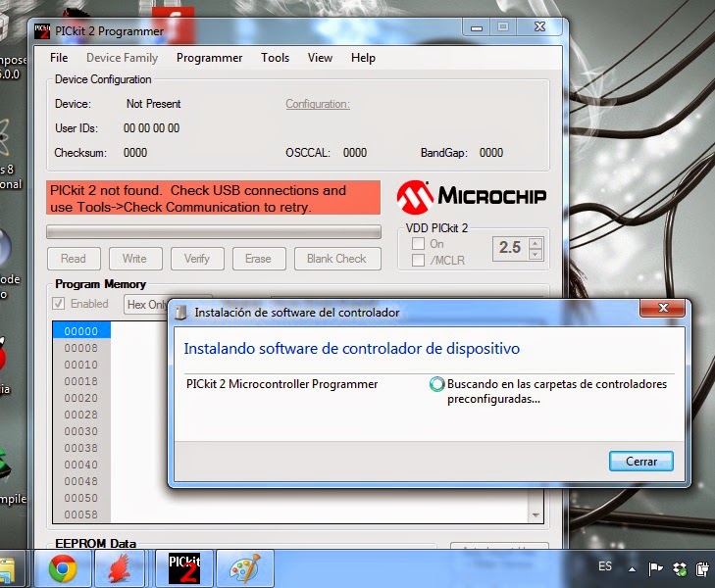Open the File menu
The image size is (715, 588).
click(59, 58)
